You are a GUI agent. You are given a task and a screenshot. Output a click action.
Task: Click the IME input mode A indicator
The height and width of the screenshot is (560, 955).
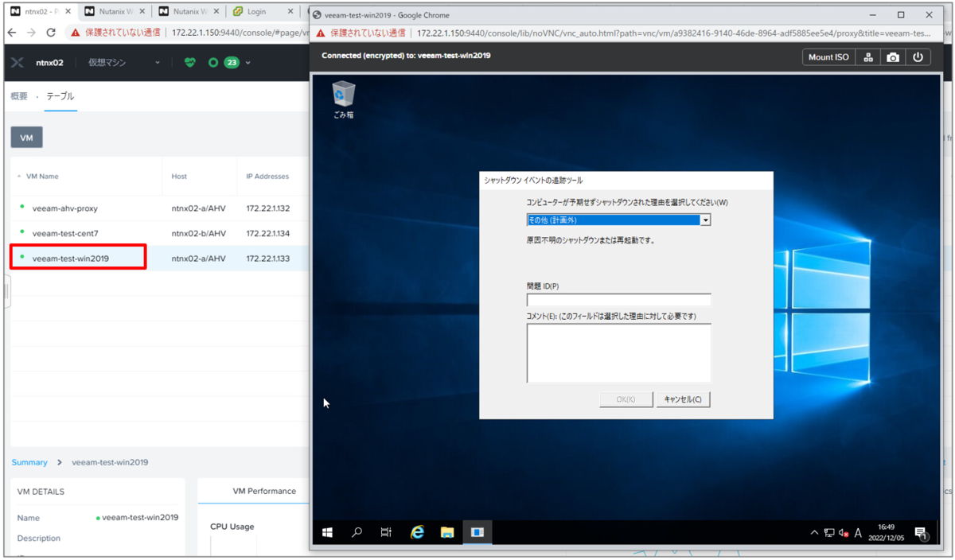(x=858, y=533)
